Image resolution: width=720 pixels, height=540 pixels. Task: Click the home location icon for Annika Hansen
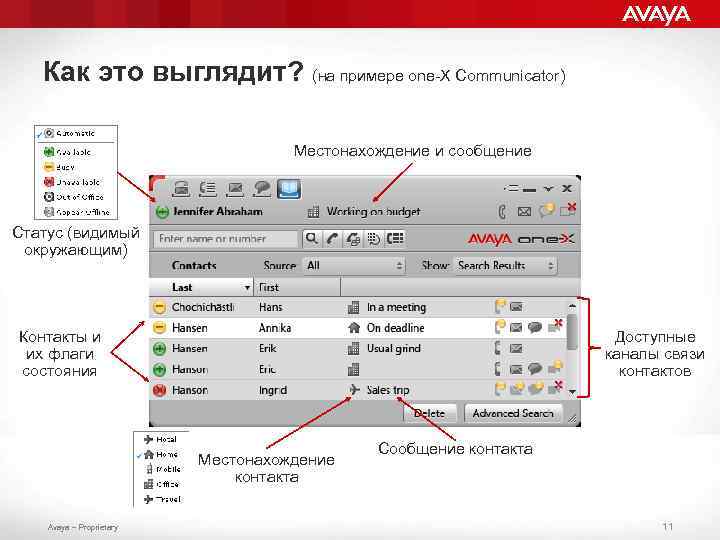(354, 328)
